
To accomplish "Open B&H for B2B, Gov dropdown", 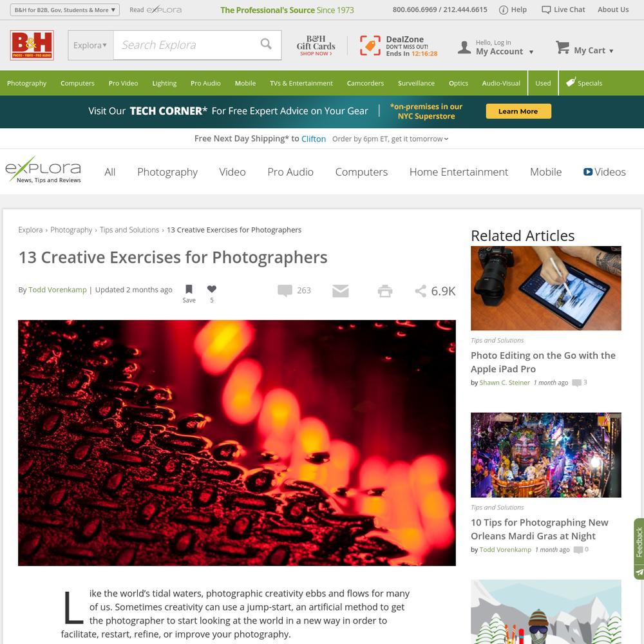I will tap(65, 10).
